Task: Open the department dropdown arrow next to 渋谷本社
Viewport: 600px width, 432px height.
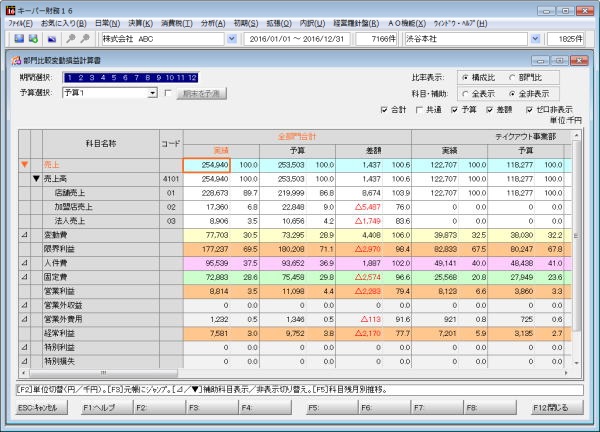Action: [x=536, y=39]
